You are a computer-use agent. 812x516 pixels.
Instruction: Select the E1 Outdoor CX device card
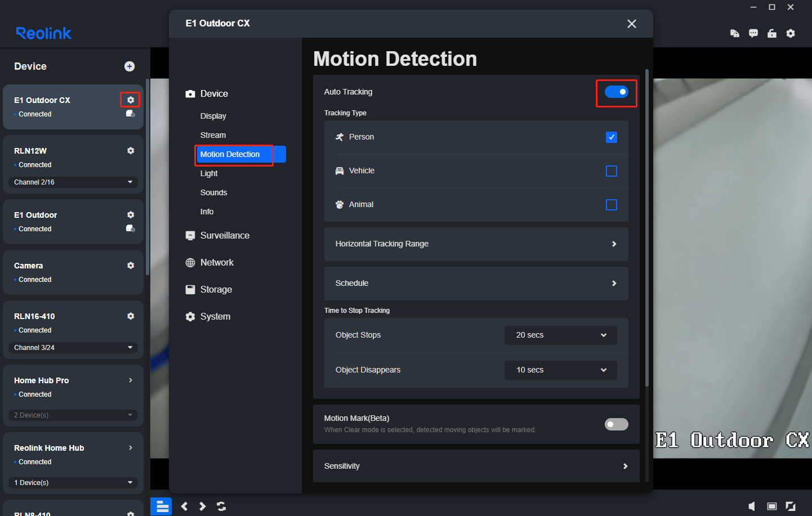73,107
